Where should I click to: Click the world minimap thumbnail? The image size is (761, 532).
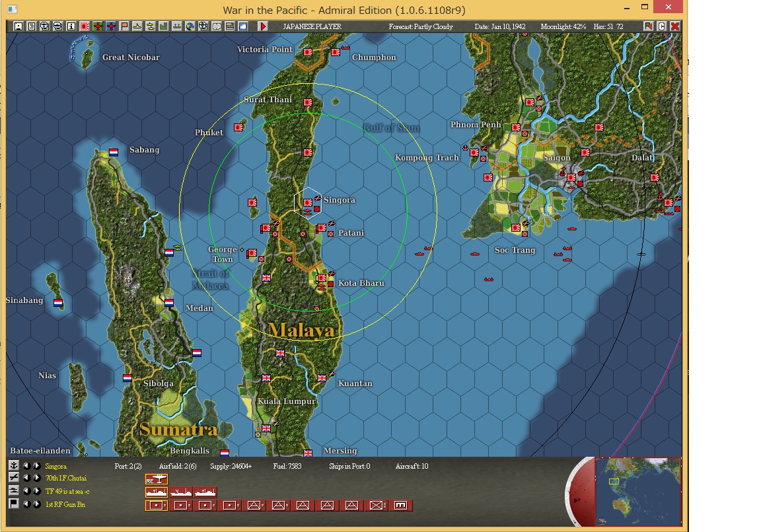click(x=637, y=491)
